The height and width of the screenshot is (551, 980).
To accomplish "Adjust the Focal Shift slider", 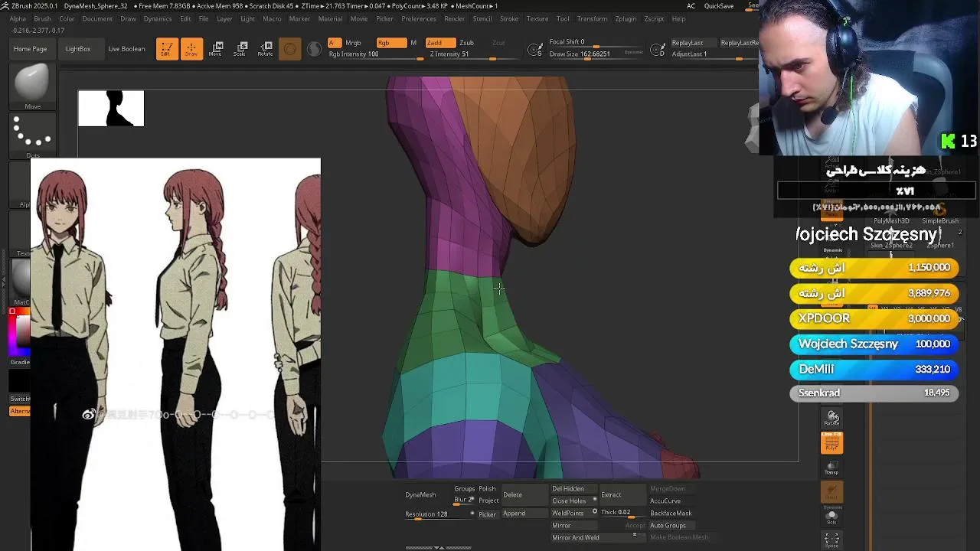I will pos(596,43).
